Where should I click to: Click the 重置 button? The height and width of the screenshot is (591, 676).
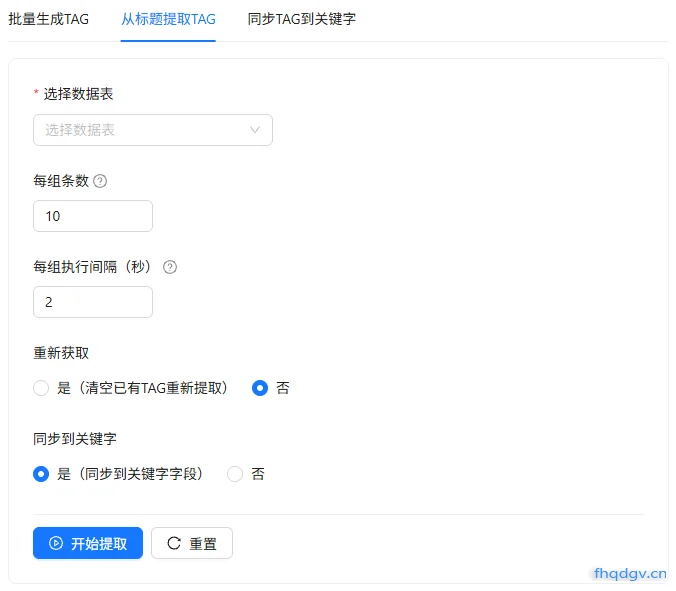pyautogui.click(x=192, y=543)
